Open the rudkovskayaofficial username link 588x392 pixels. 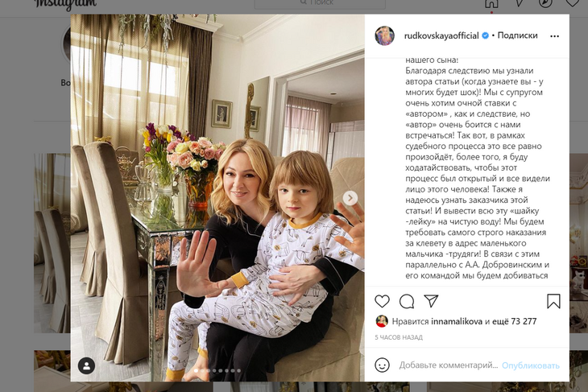(441, 35)
